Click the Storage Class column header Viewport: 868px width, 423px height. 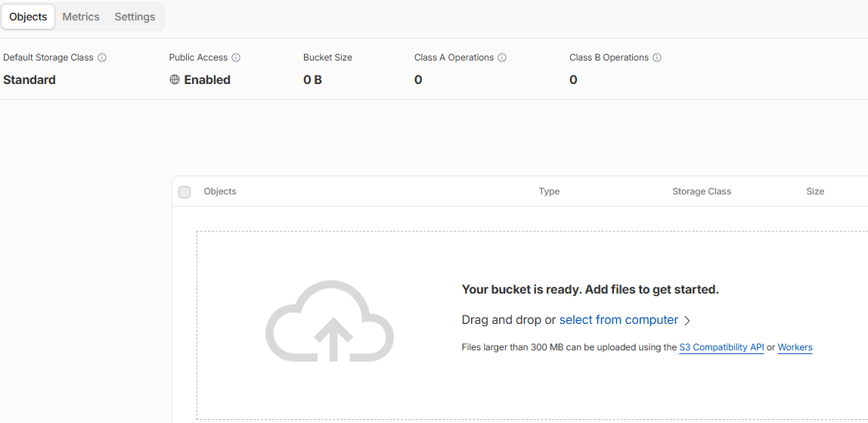click(702, 191)
